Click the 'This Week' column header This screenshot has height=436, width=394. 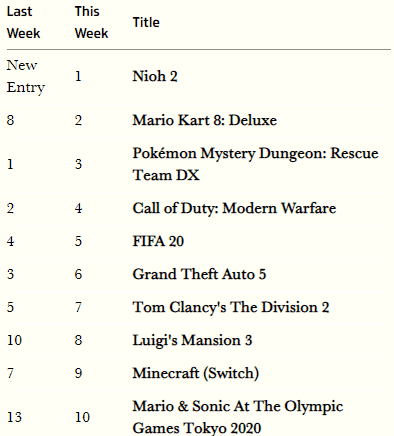(91, 22)
